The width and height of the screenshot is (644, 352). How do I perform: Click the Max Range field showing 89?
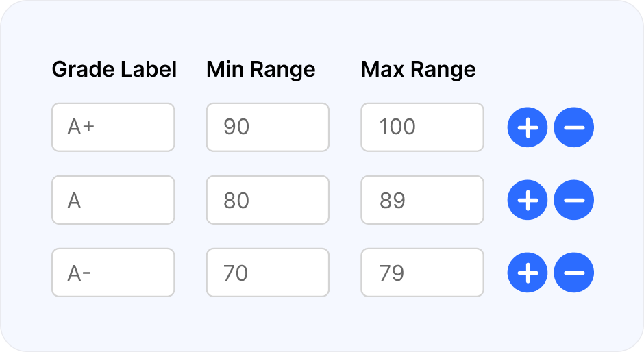(422, 200)
